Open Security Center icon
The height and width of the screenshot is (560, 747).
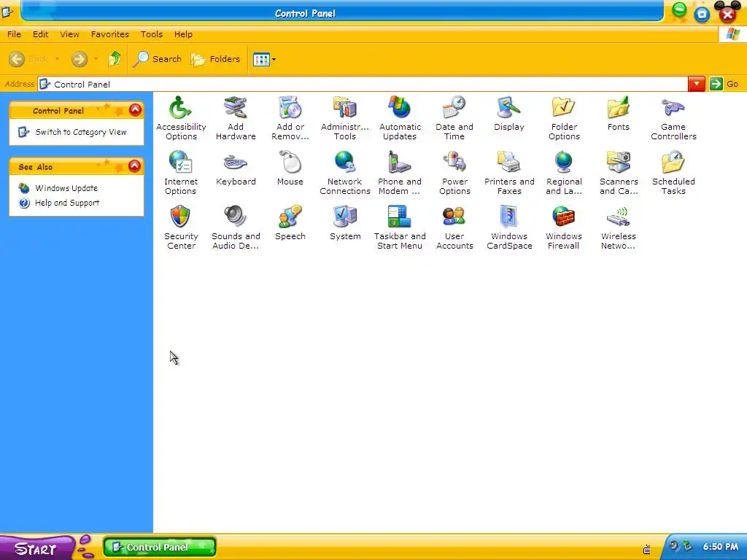181,227
